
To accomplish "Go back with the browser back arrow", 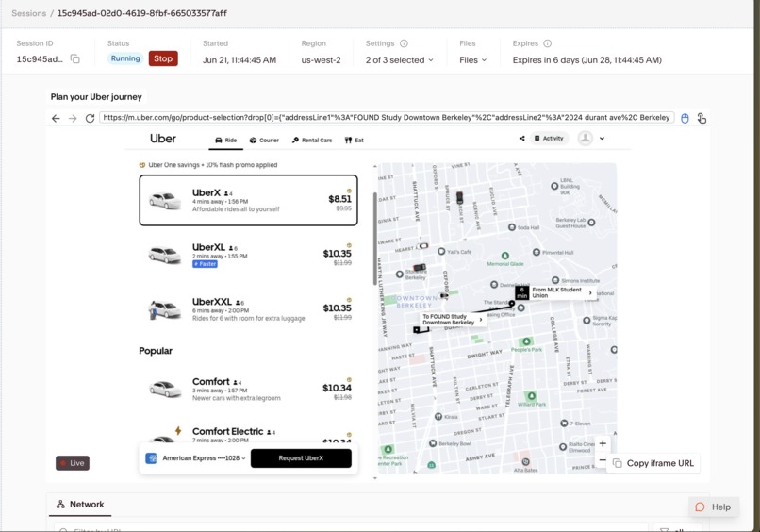I will click(x=56, y=118).
